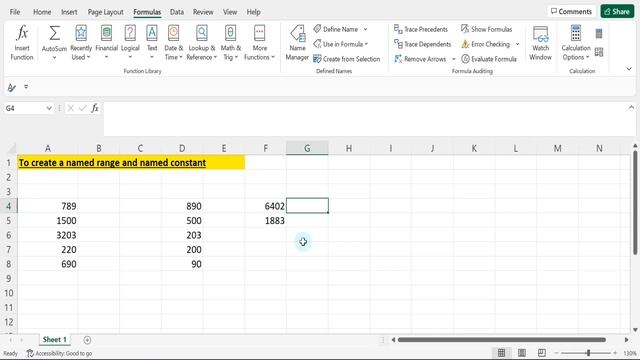Screen dimensions: 640x360
Task: Adjust the zoom slider handle
Action: (588, 353)
